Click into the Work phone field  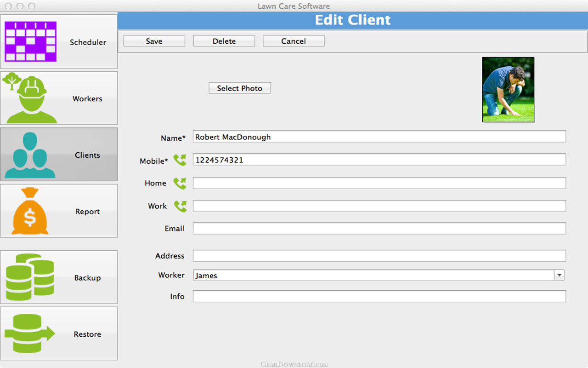click(379, 206)
